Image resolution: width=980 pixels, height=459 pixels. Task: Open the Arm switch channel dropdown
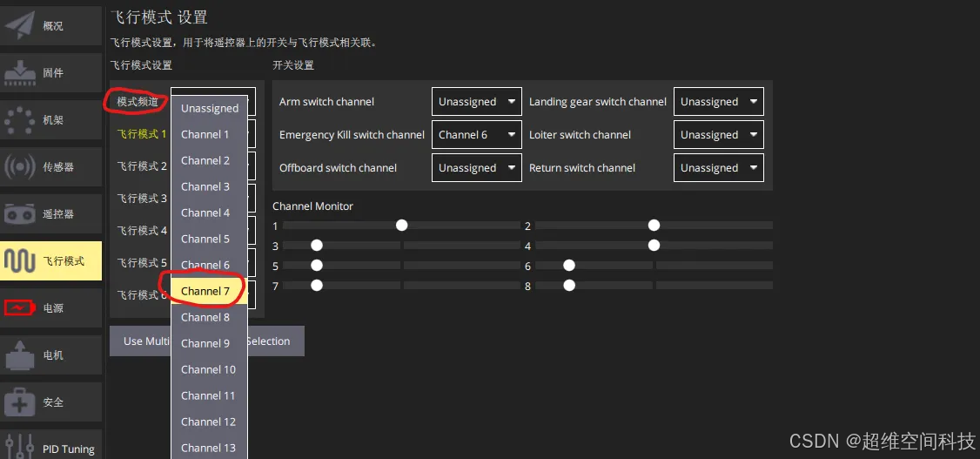477,101
